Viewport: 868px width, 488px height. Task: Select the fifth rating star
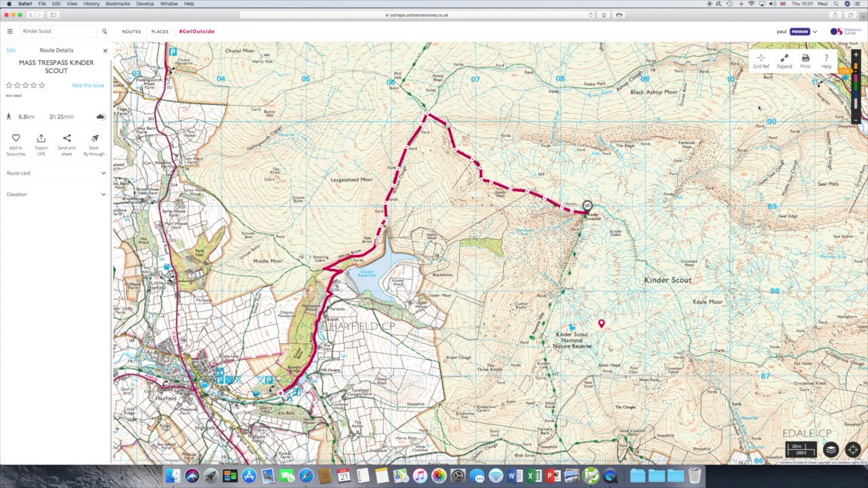(x=42, y=85)
